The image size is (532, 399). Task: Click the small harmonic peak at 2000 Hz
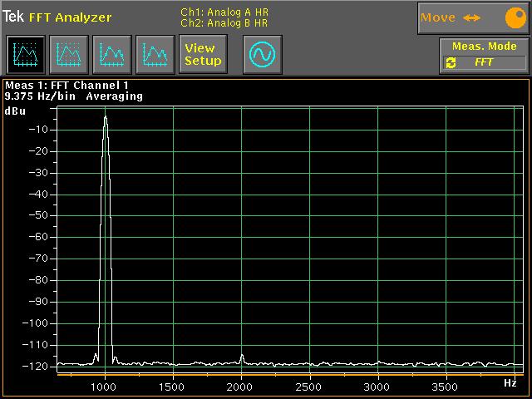pos(242,357)
